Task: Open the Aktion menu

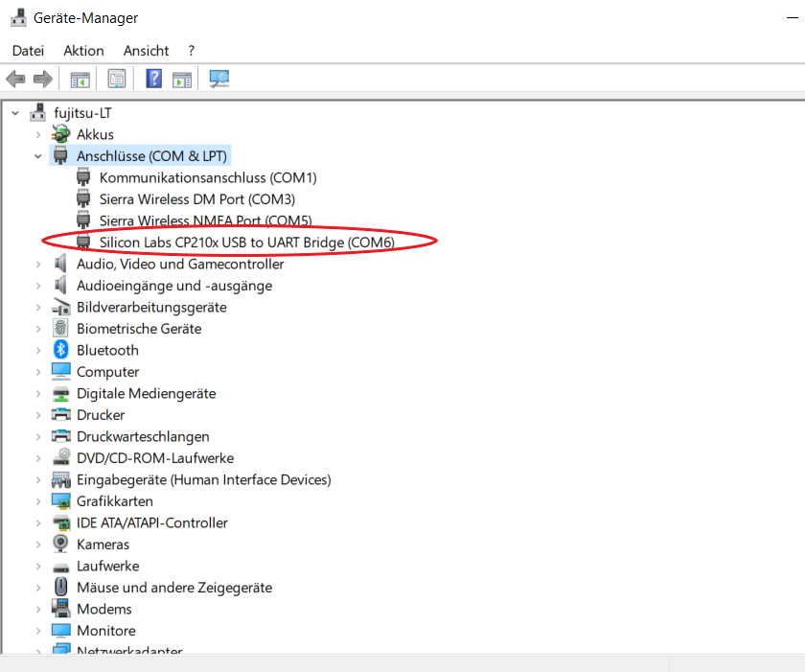Action: pyautogui.click(x=83, y=51)
